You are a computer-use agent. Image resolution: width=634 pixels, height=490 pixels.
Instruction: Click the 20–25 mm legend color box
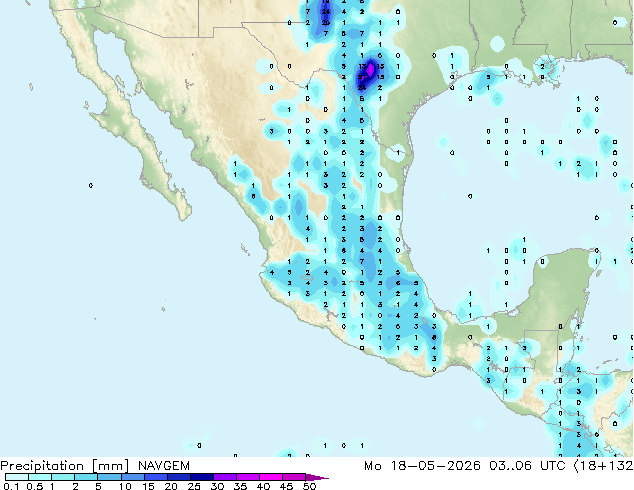pyautogui.click(x=178, y=477)
